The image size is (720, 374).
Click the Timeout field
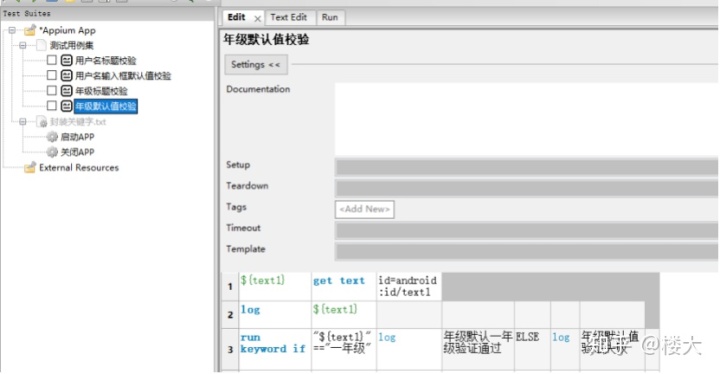click(527, 230)
